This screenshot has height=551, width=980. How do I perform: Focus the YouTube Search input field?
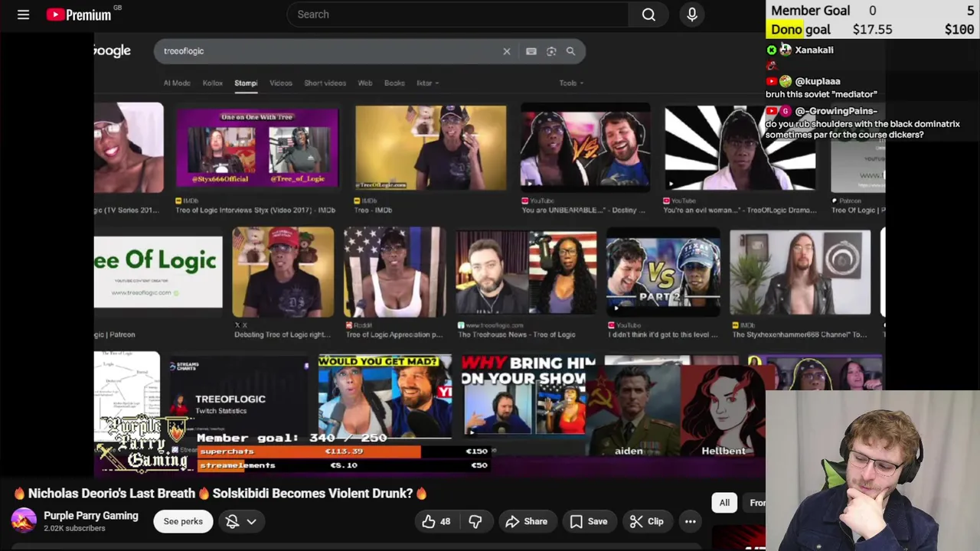(458, 15)
